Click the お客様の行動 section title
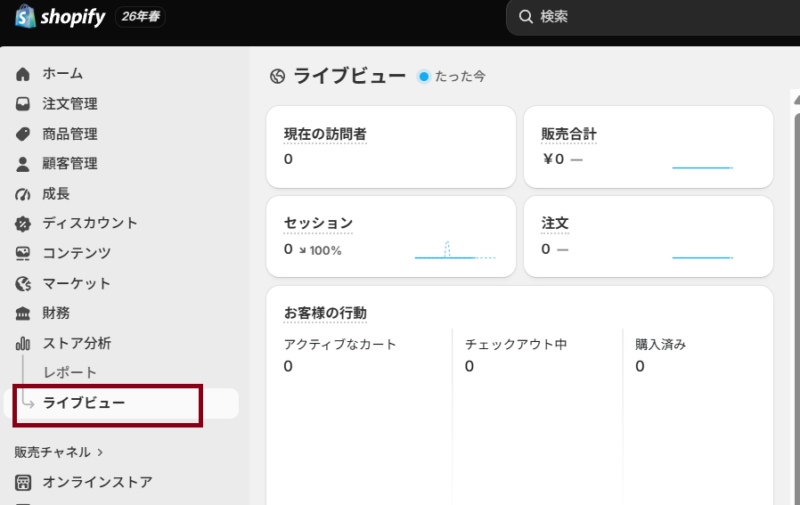Image resolution: width=800 pixels, height=505 pixels. [x=325, y=313]
